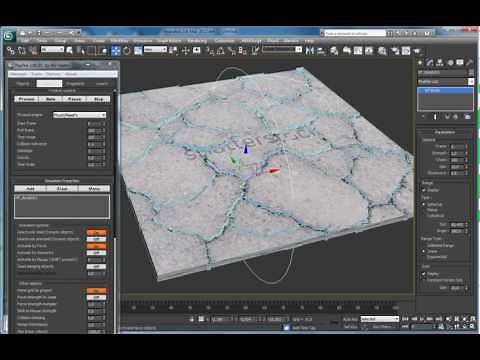Click the Unlink Selection tool
Screen dimensions: 480x360
point(22,50)
